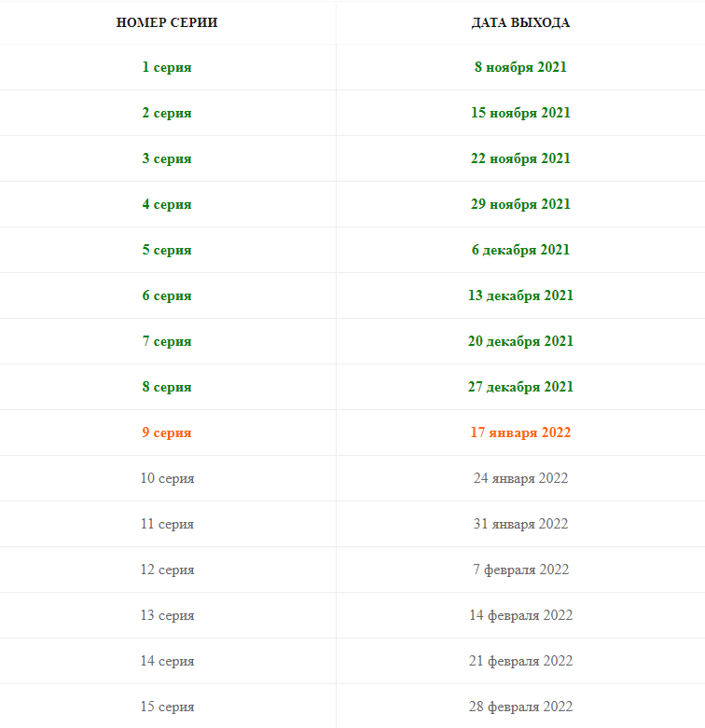This screenshot has width=705, height=728.
Task: Click the date "13 декабря 2021"
Action: 520,295
